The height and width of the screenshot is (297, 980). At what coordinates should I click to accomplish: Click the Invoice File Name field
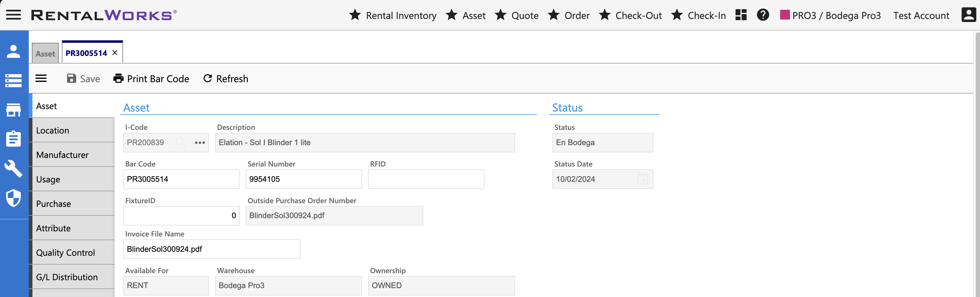(212, 249)
